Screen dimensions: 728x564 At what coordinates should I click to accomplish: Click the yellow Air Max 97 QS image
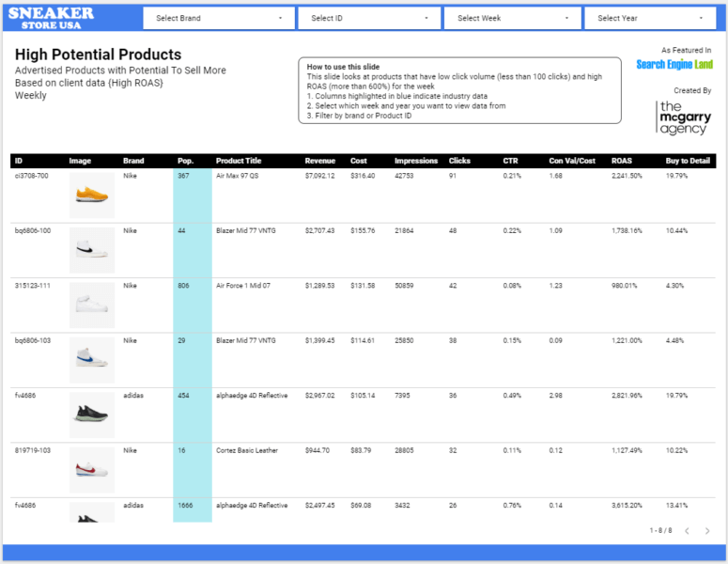coord(92,196)
